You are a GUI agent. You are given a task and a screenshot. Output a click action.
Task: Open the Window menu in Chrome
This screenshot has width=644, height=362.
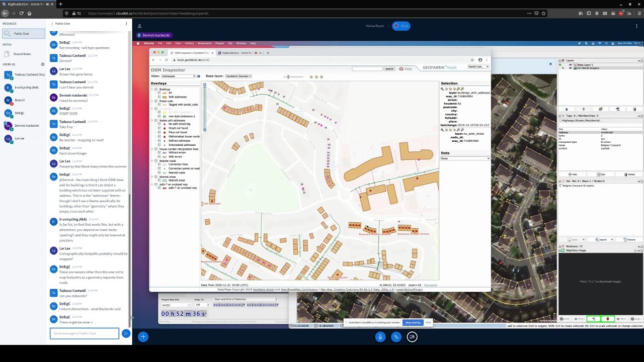tap(241, 43)
